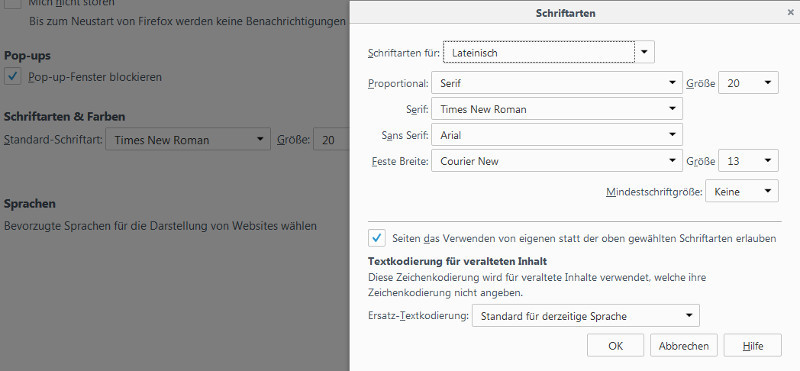Click the Ersatz-Textkodierung label

418,315
